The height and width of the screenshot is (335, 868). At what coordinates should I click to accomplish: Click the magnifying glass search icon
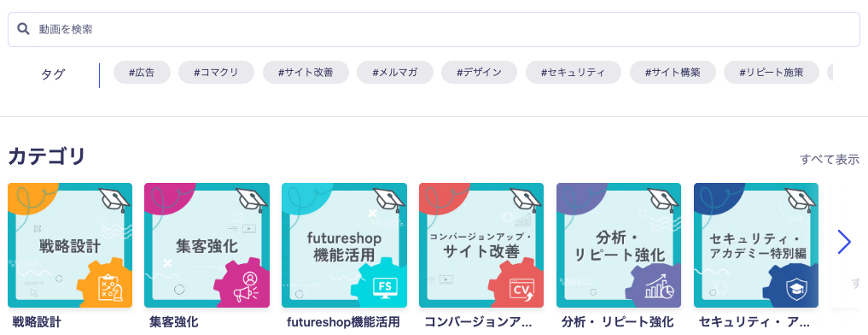pyautogui.click(x=23, y=29)
